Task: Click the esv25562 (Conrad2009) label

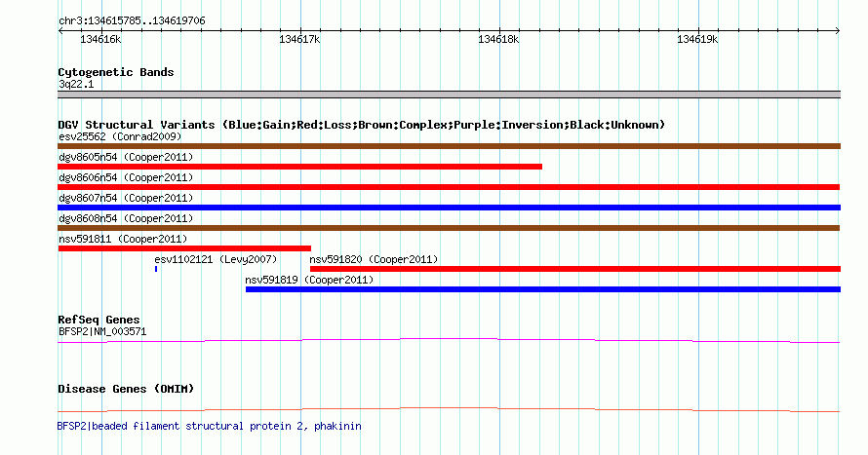Action: [x=120, y=136]
